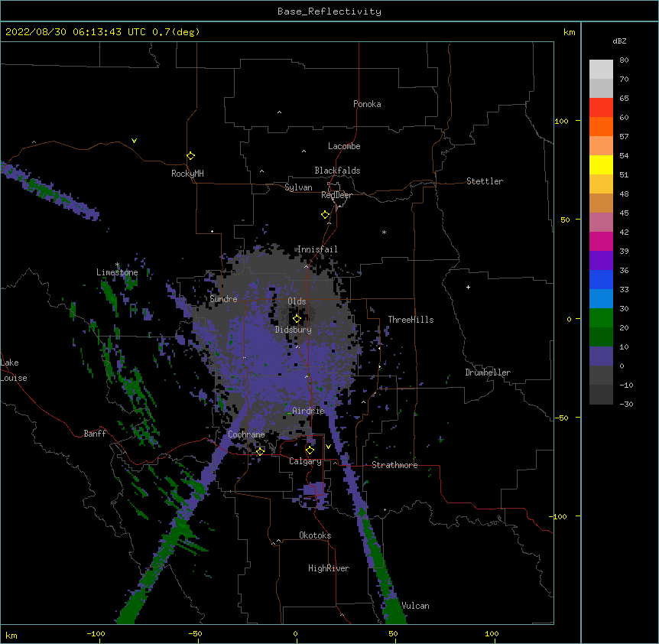Click the Base_Reflectivity title text
Screen dimensions: 659x644
(x=329, y=11)
